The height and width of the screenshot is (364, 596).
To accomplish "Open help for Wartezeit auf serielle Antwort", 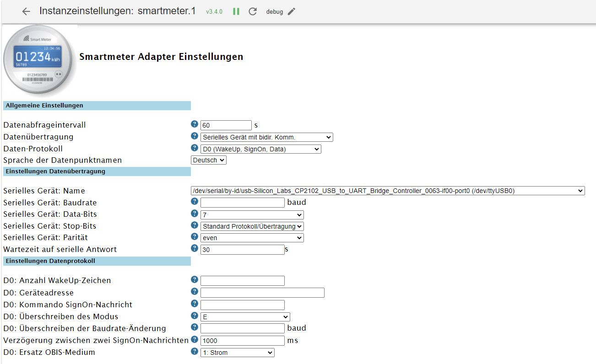I will click(x=195, y=248).
